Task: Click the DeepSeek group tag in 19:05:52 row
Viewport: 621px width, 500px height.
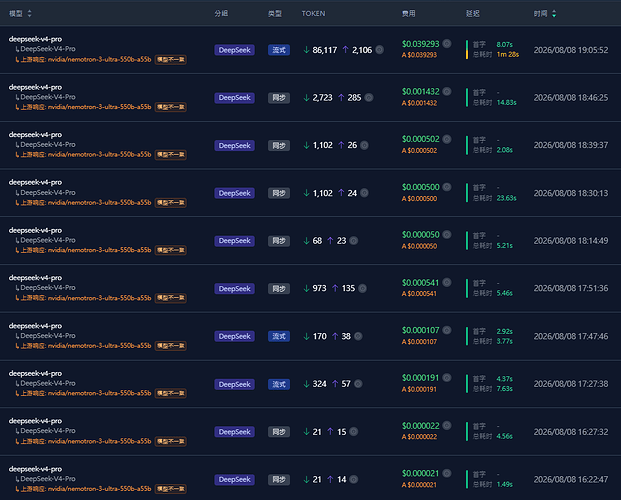Action: pos(234,50)
